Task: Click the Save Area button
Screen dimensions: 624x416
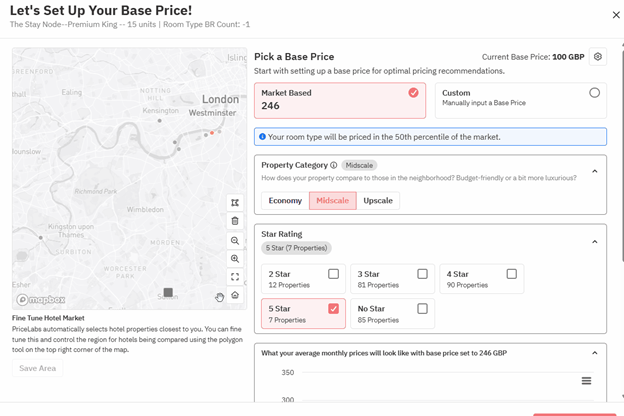Action: click(x=38, y=368)
